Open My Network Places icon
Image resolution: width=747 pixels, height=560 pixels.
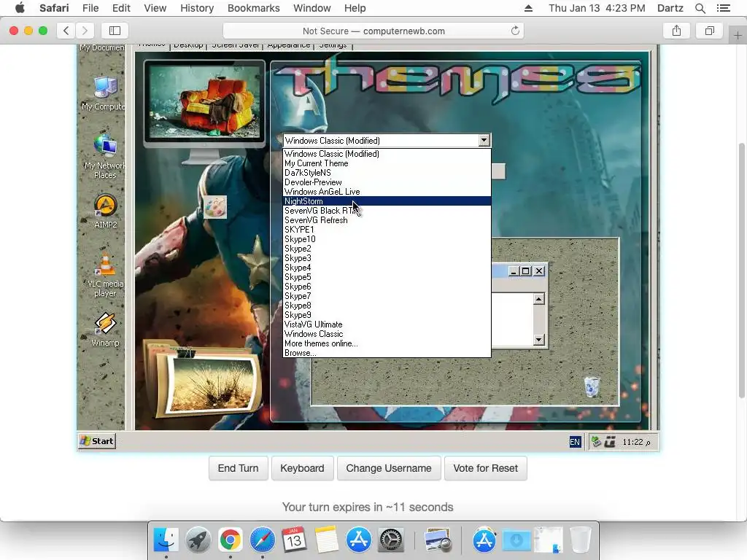105,156
